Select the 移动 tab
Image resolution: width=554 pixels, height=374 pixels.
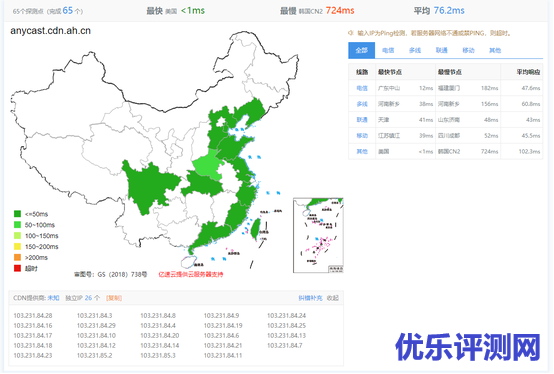[x=468, y=51]
